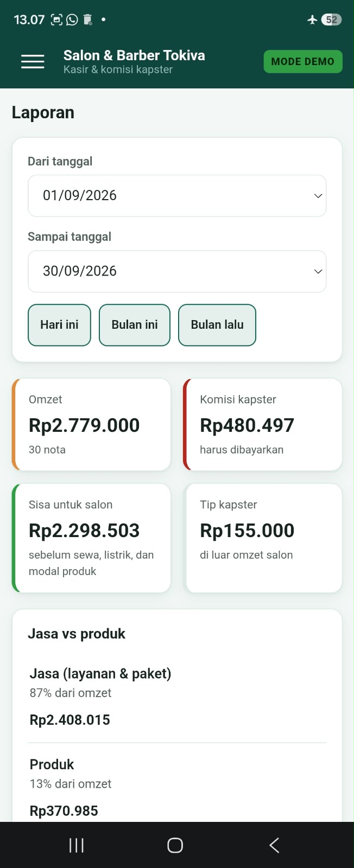Image resolution: width=354 pixels, height=868 pixels.
Task: Select the Bulan lalu filter
Action: (x=217, y=325)
